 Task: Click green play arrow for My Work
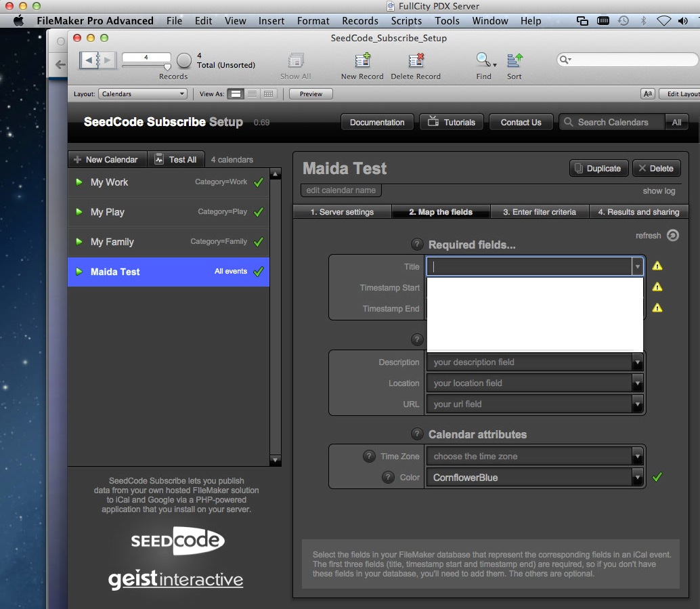79,182
